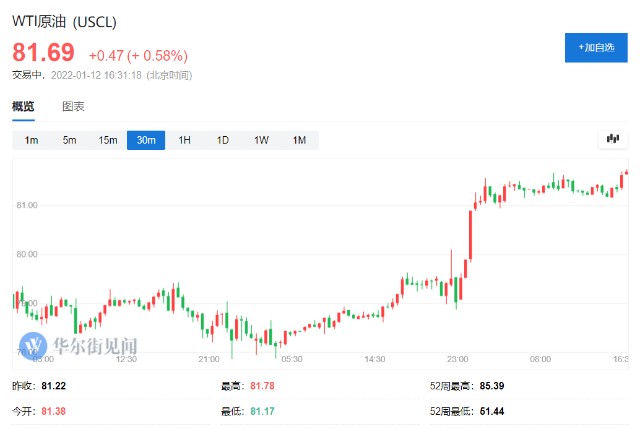Click the 最高 value 81.78
This screenshot has height=429, width=640.
click(x=262, y=386)
